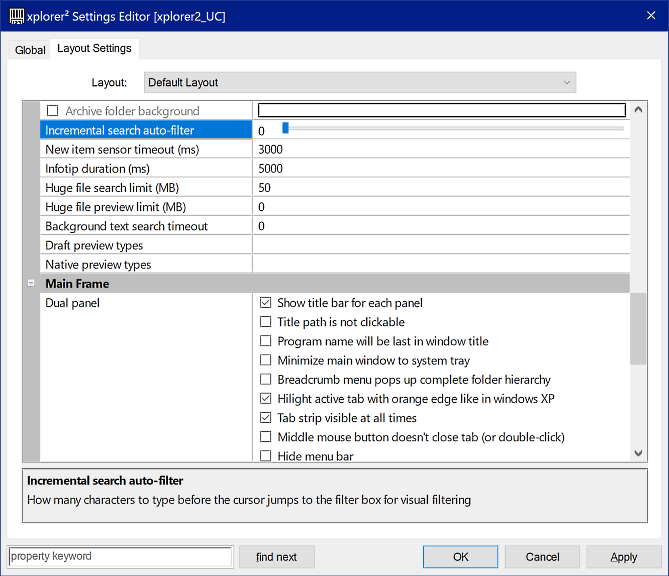Select Infotip duration (ms) property
This screenshot has height=576, width=669.
tap(146, 169)
